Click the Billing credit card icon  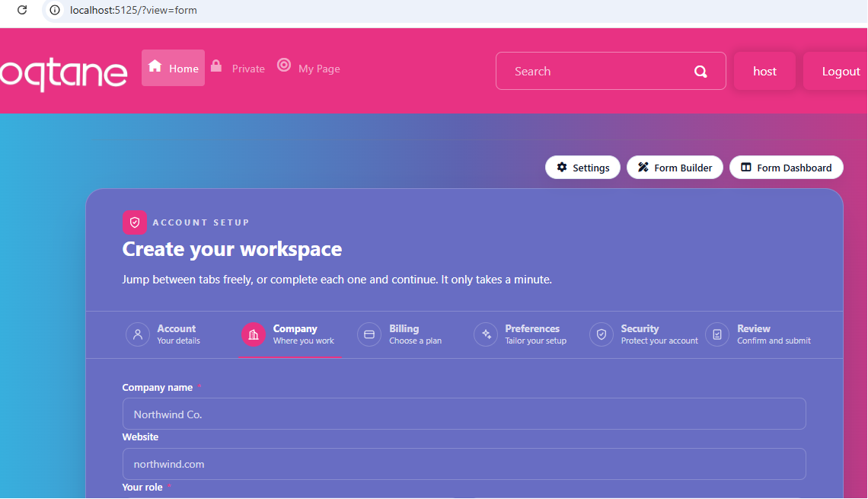369,334
